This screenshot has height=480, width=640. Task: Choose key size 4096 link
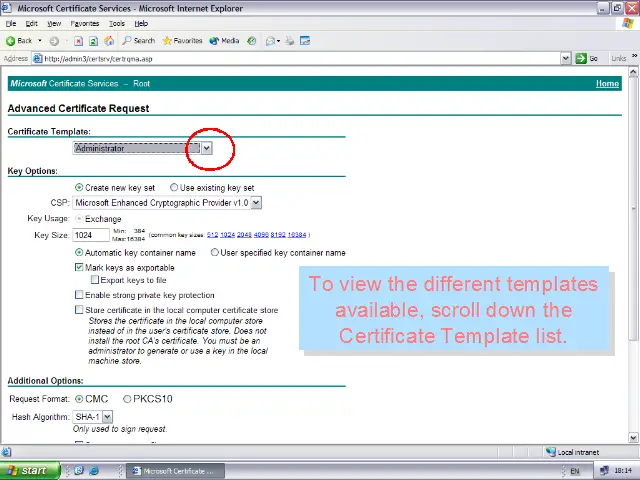[261, 235]
